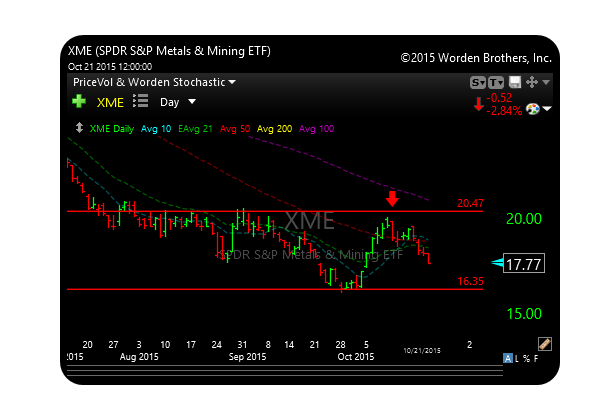Click the yellow XME symbol label
The height and width of the screenshot is (400, 600).
[x=110, y=103]
